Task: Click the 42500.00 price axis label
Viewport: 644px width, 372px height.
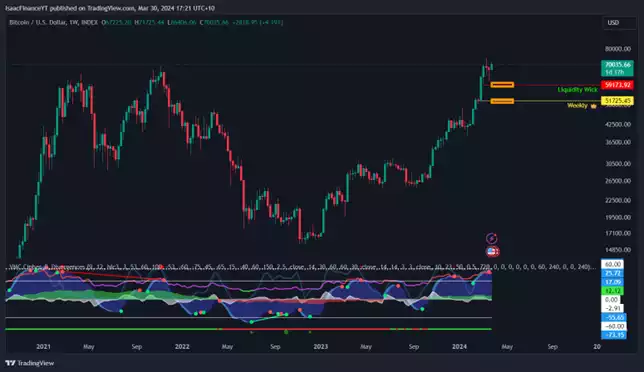Action: 618,124
